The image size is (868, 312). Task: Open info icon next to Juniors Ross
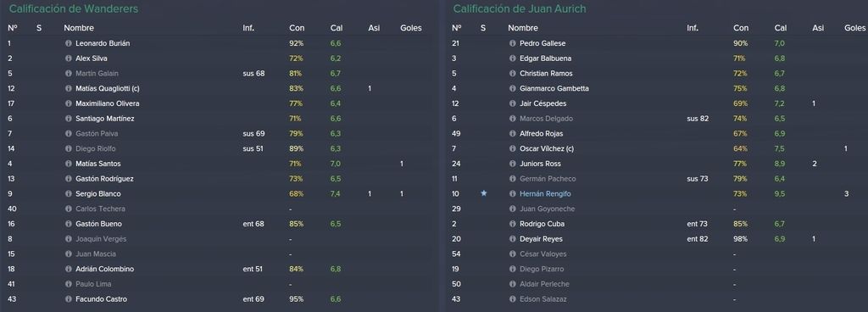coord(513,164)
